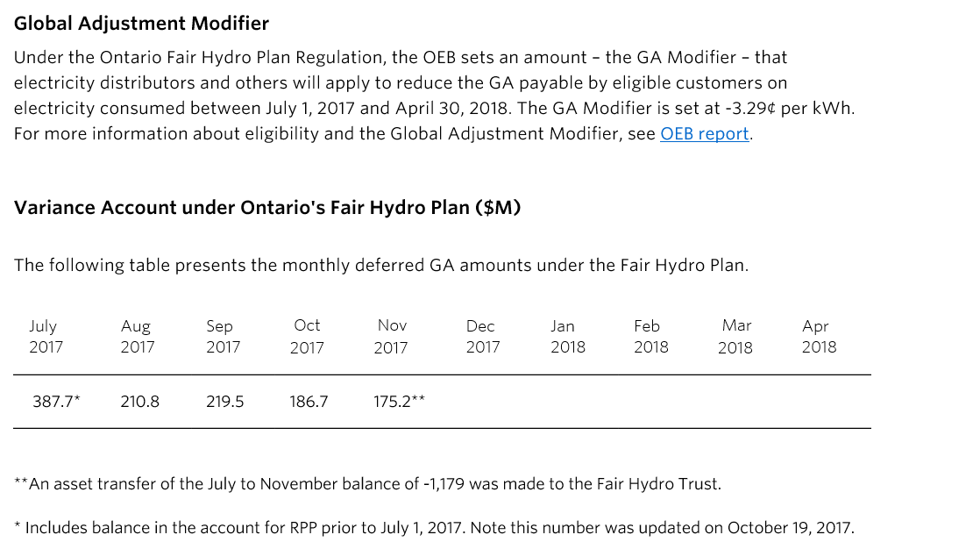Click the RPP balance single-asterisk footnote

434,528
